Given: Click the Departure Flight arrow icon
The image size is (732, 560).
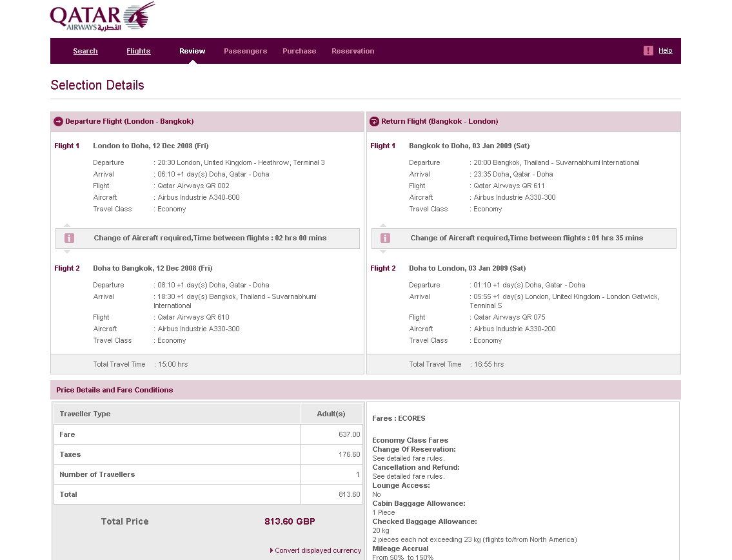Looking at the screenshot, I should coord(58,122).
